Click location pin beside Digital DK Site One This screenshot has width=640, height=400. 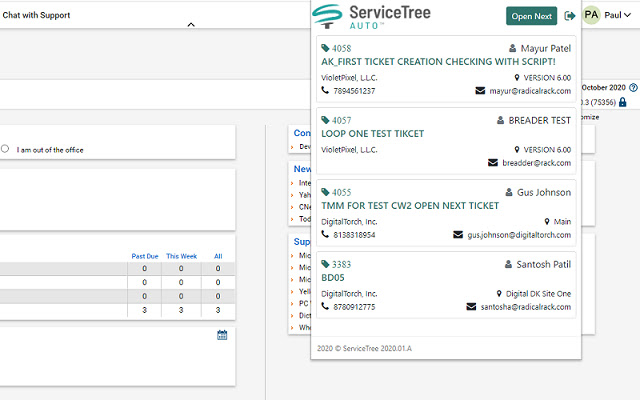[499, 293]
